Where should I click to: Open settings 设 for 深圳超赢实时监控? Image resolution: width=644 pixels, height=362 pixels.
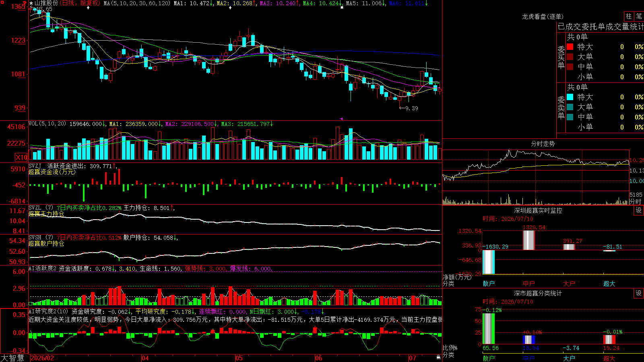(x=638, y=210)
